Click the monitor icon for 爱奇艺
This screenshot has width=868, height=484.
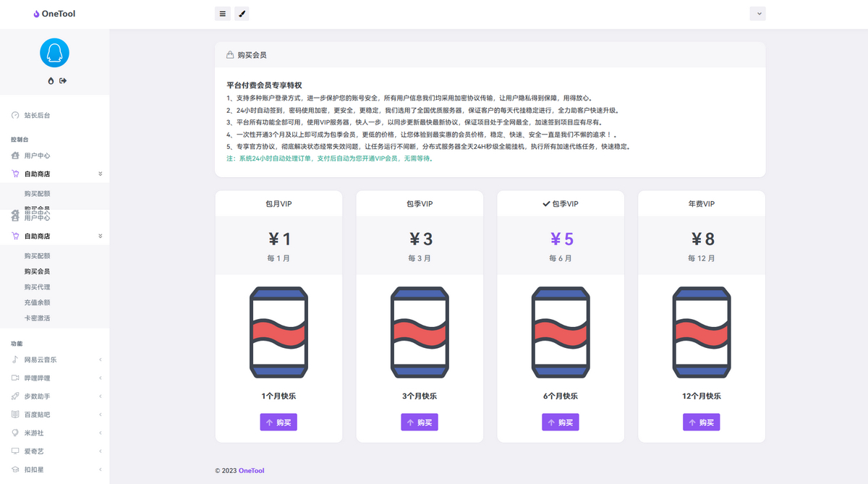point(15,451)
